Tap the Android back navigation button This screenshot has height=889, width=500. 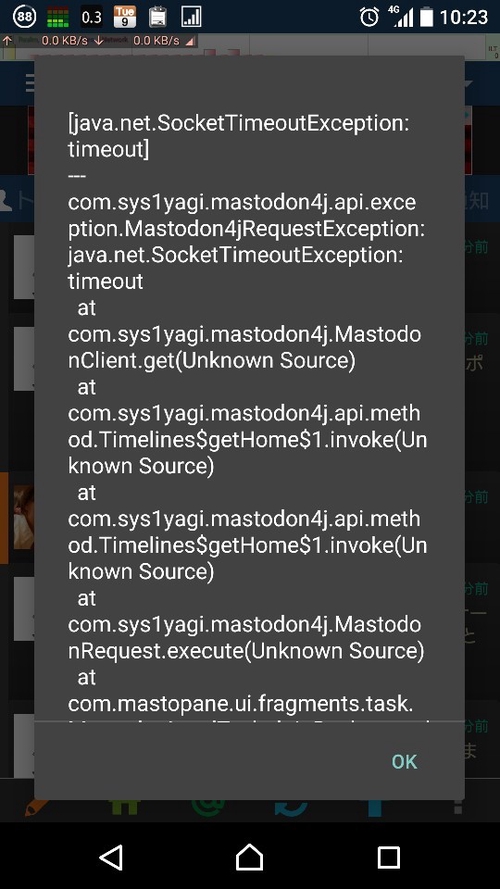111,857
